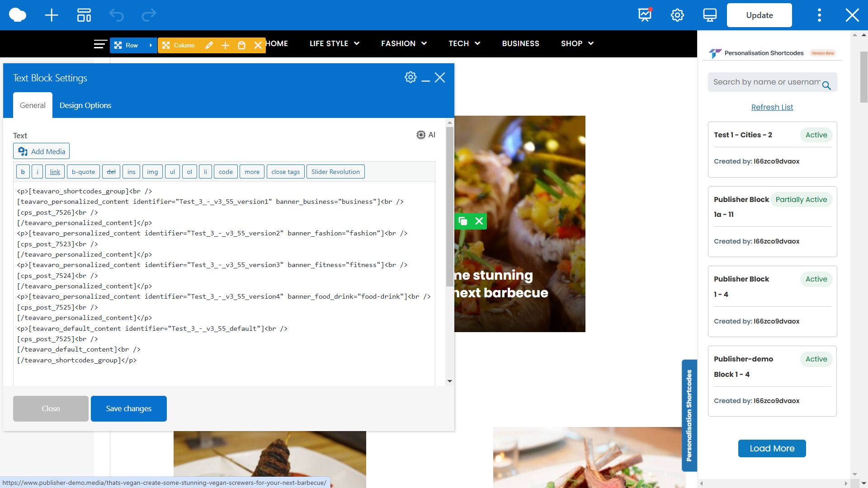The width and height of the screenshot is (868, 488).
Task: Open the three-dot options menu
Action: point(819,15)
